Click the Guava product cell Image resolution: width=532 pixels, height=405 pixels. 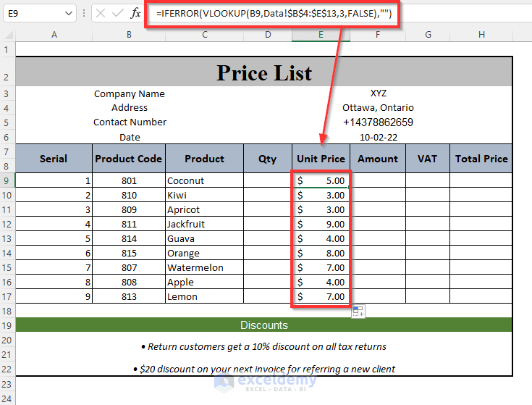pos(204,238)
